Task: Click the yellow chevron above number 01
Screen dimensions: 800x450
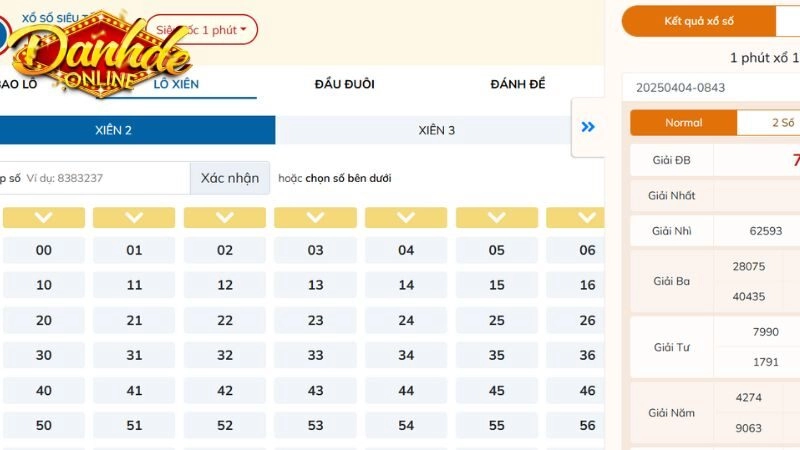Action: pos(134,217)
